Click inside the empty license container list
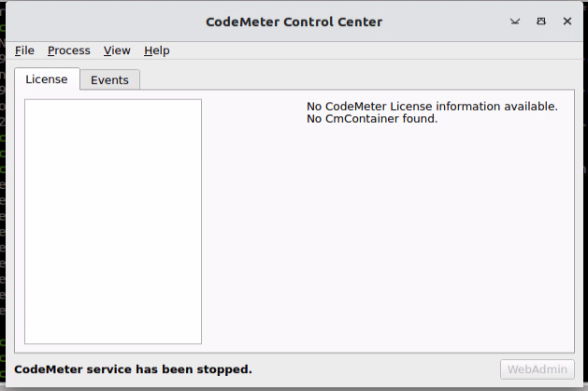Screen dimensions: 588x391 113,222
